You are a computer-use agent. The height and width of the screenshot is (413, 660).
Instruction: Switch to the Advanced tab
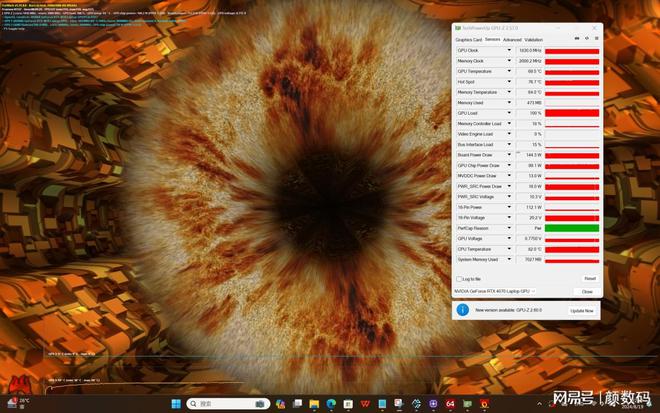point(512,39)
